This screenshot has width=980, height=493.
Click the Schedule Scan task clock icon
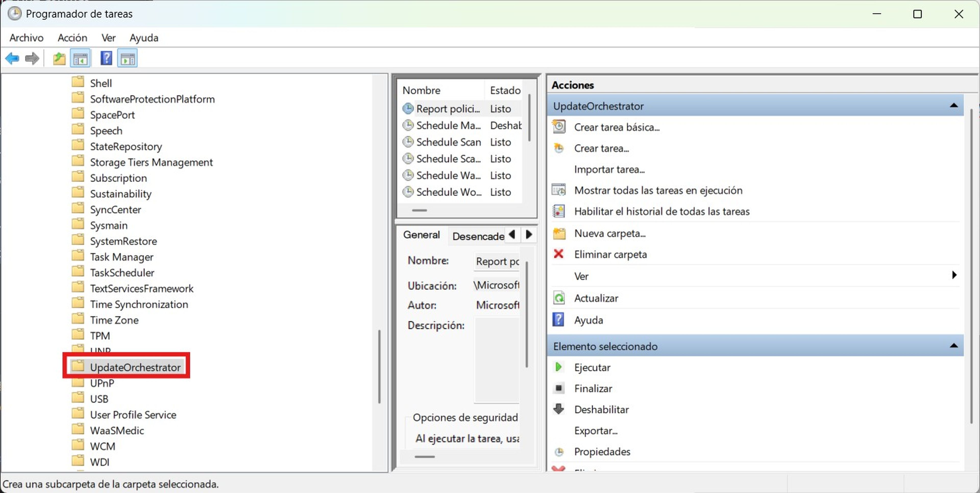[408, 142]
